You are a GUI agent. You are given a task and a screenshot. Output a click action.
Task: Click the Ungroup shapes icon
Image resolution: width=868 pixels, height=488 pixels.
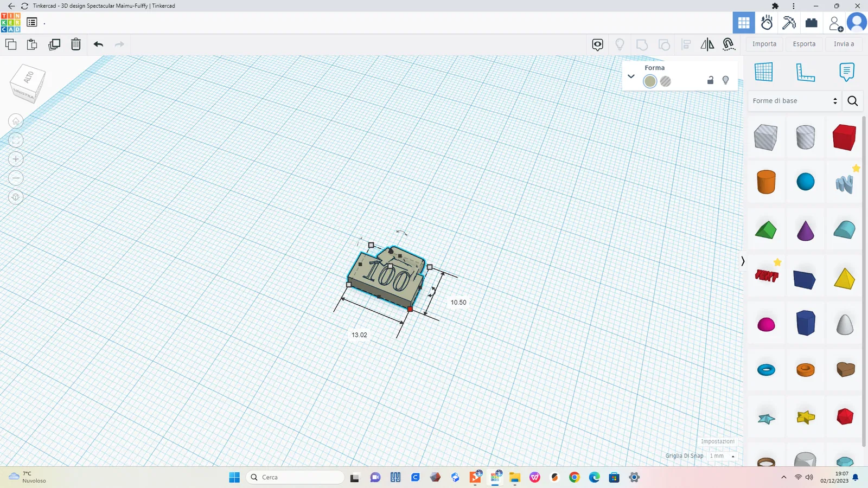click(664, 44)
